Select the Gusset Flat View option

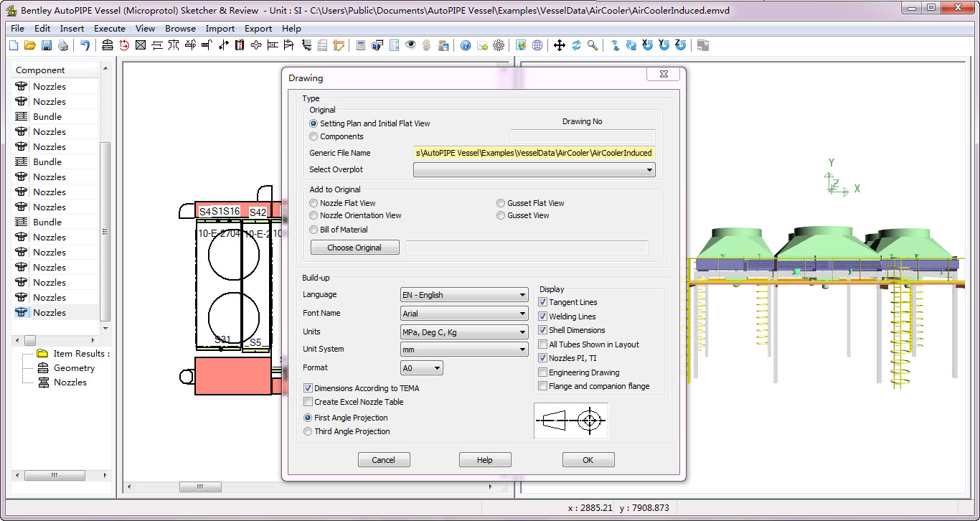pos(531,203)
